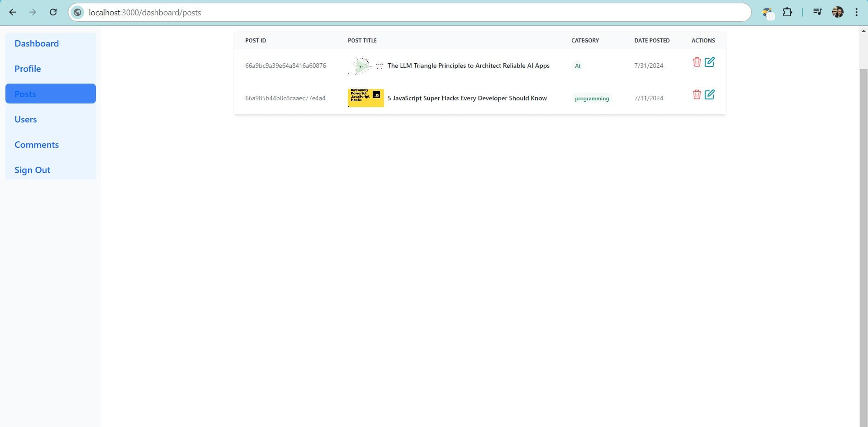Click the browser back arrow

pos(13,12)
